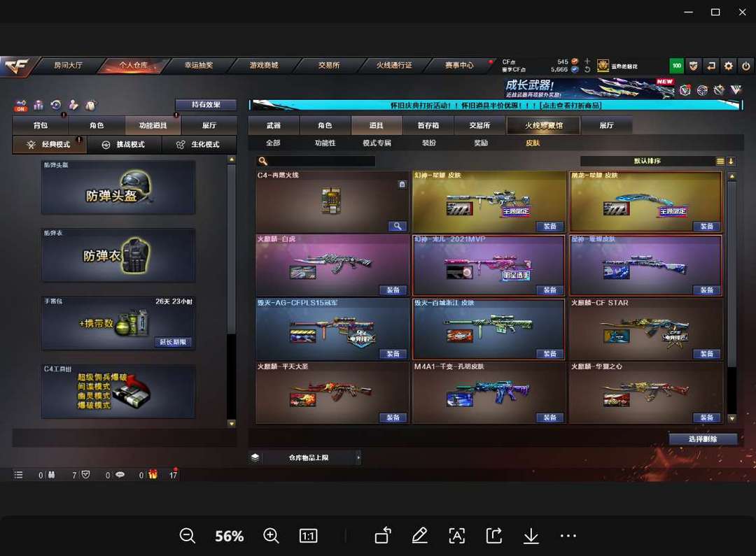The width and height of the screenshot is (756, 556).
Task: Click the gold rank badge icon
Action: click(603, 66)
